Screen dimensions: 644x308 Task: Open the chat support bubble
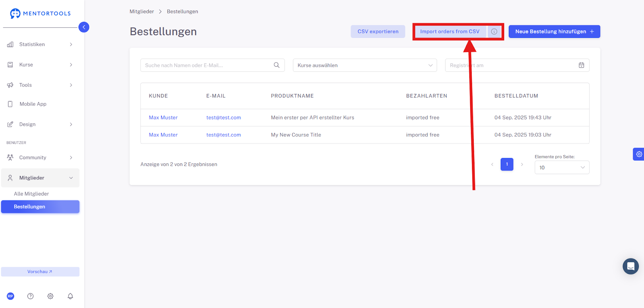coord(630,266)
